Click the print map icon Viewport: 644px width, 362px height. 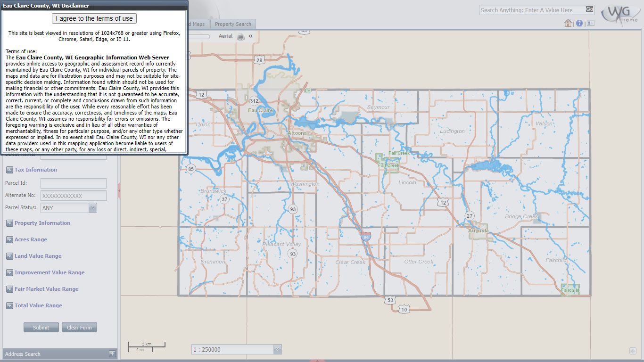[240, 36]
